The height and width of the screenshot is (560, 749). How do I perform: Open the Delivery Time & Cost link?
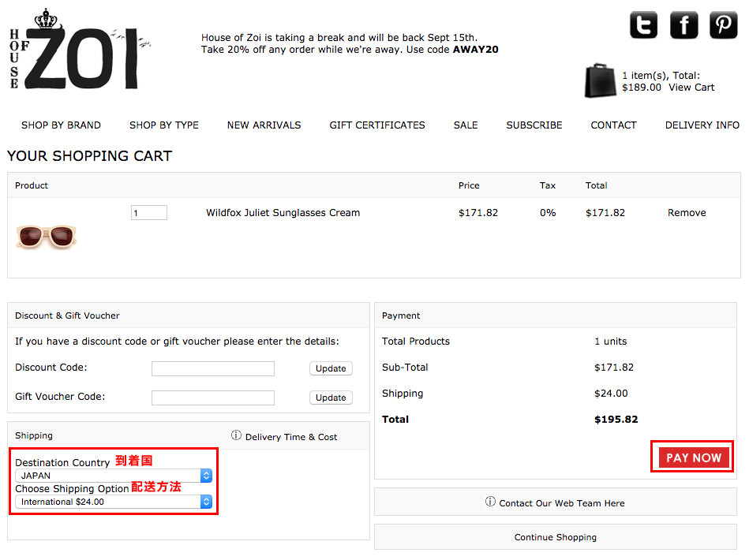[291, 437]
